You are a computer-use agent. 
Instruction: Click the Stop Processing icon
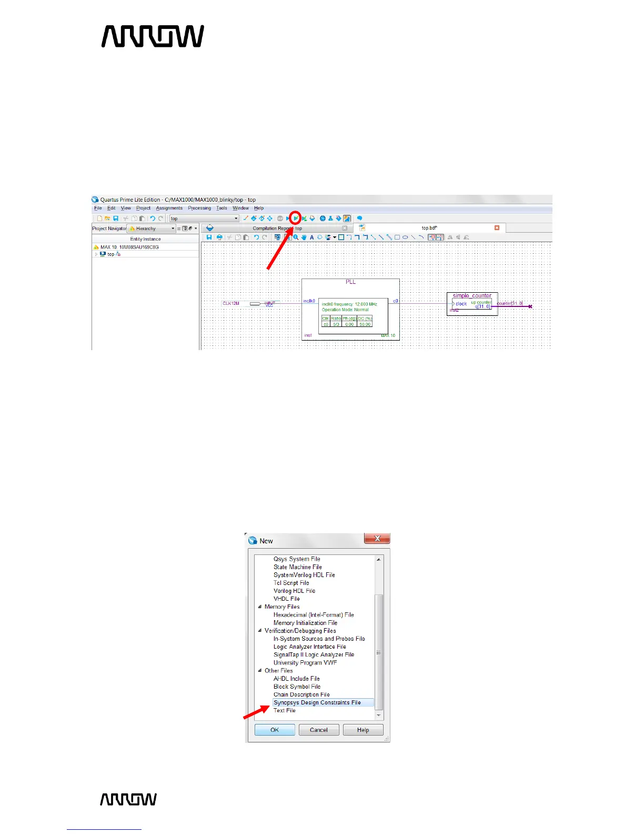(280, 218)
